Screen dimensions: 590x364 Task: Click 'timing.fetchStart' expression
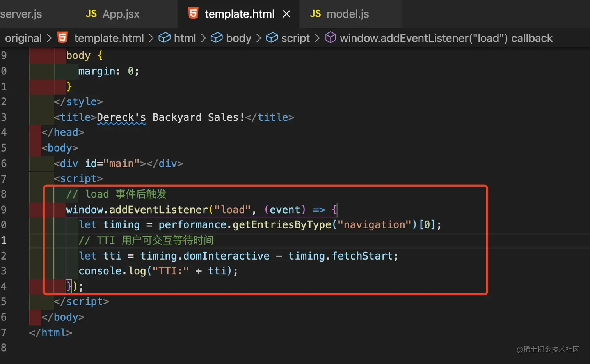[341, 256]
